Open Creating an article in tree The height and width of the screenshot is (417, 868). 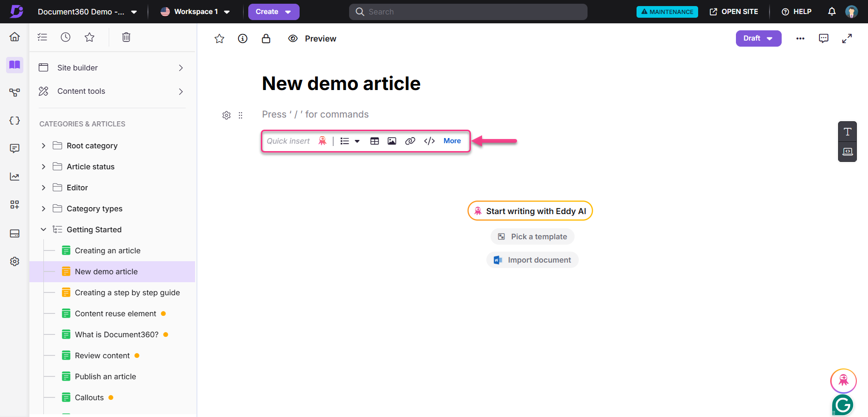(x=108, y=250)
